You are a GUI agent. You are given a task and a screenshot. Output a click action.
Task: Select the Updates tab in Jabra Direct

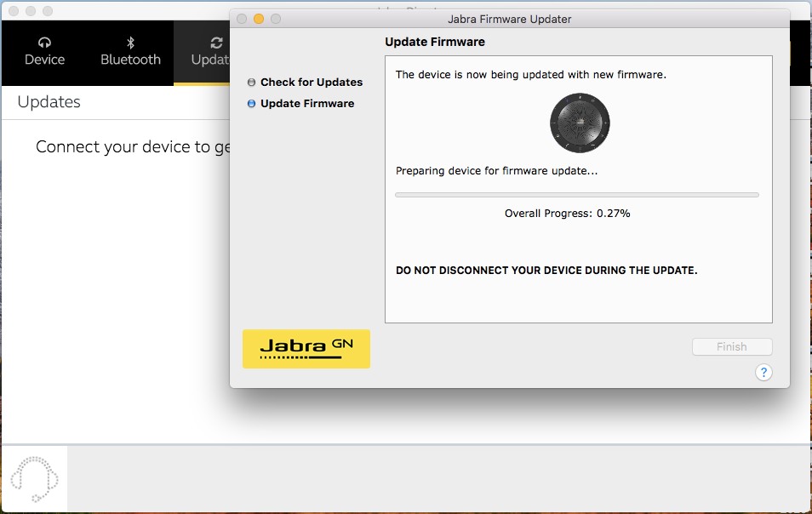point(203,52)
